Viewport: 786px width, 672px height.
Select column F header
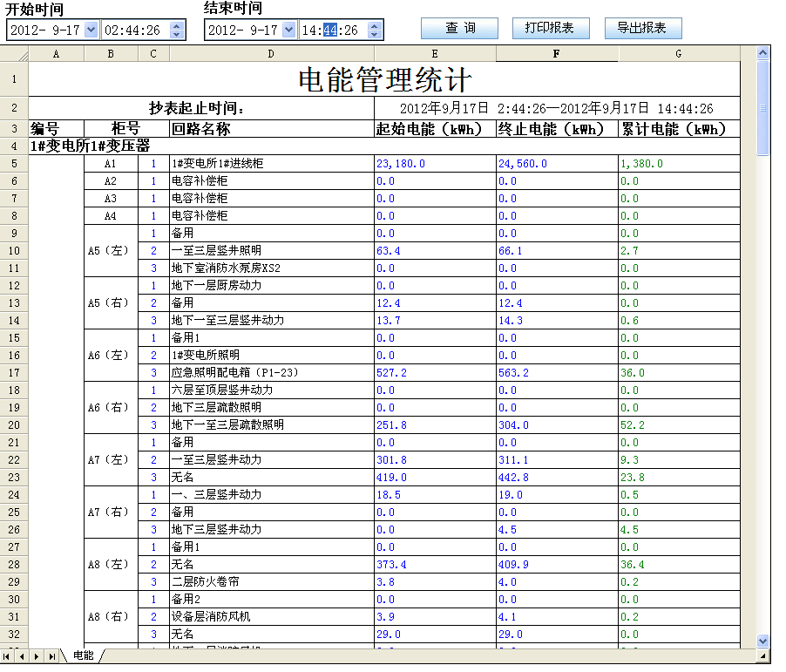point(556,54)
